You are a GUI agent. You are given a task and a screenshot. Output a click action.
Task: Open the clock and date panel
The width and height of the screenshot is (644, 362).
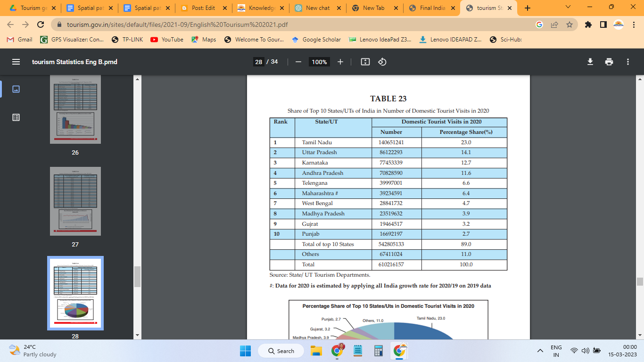click(623, 351)
